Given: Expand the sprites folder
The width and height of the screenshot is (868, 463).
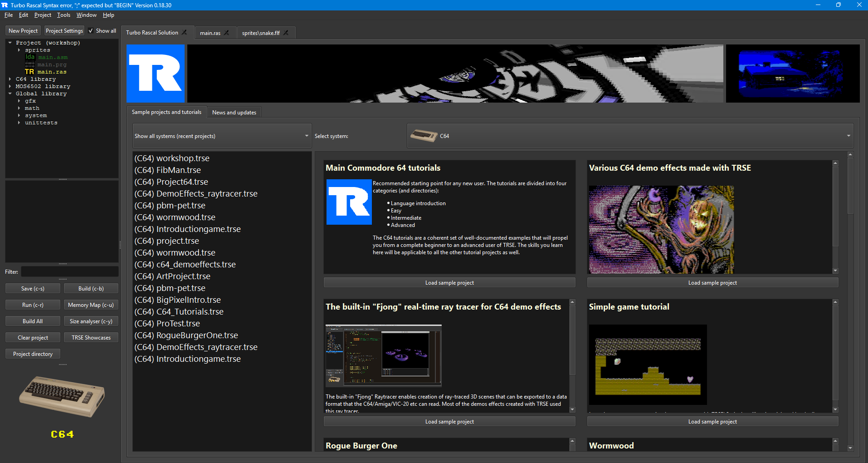Looking at the screenshot, I should point(19,50).
